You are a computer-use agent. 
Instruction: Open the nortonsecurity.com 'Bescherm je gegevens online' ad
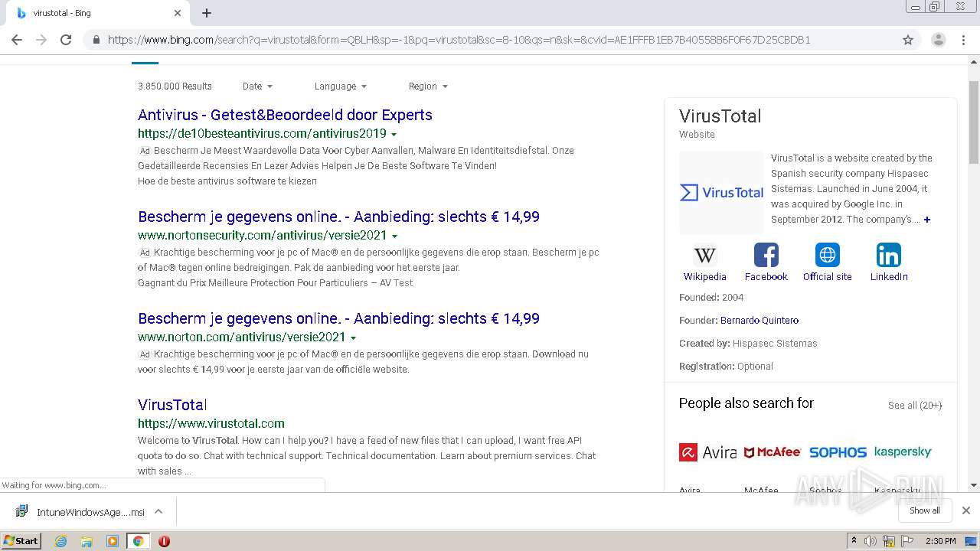click(338, 217)
